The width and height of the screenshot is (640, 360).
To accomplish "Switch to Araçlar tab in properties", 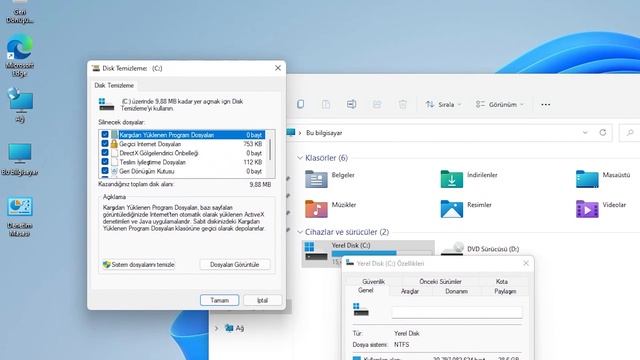I will (410, 291).
